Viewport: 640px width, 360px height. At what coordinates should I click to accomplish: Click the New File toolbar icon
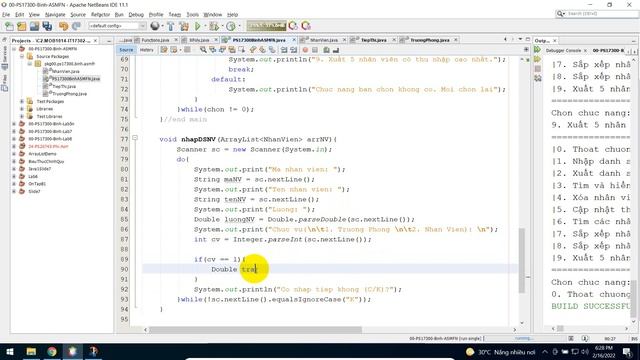click(x=9, y=26)
